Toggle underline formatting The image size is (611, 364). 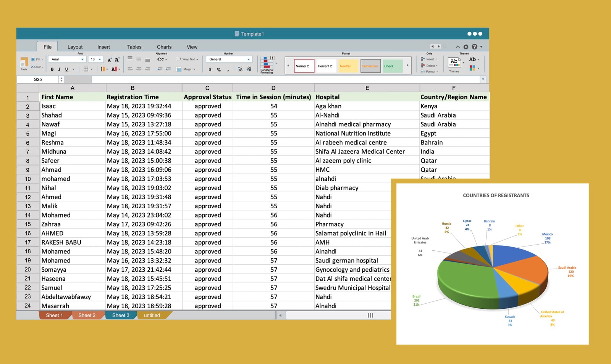(x=66, y=69)
